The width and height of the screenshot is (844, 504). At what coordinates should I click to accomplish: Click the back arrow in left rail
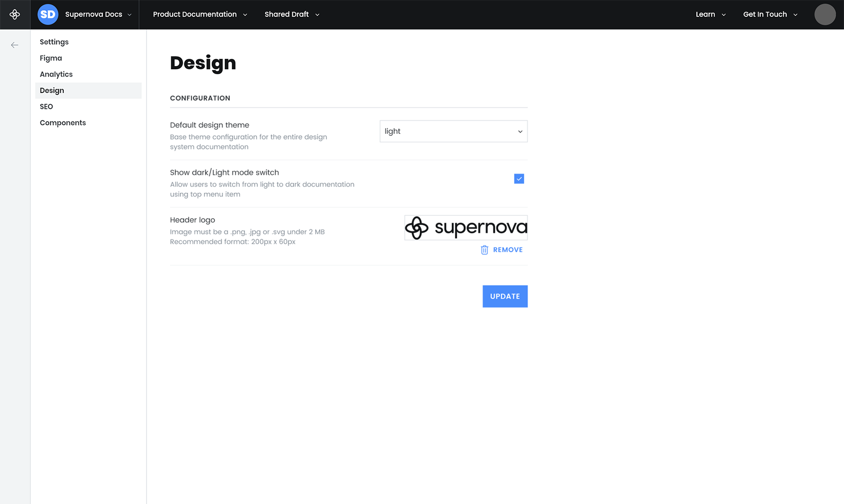[14, 45]
